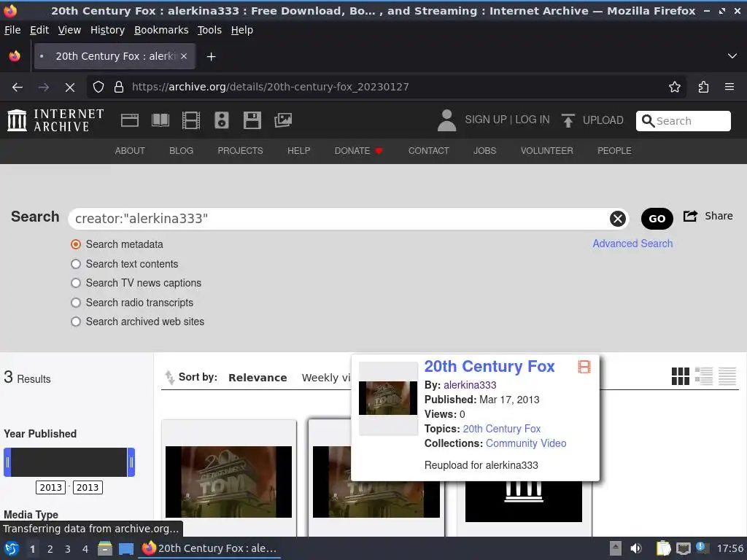List all tabs dropdown arrow

coord(732,56)
